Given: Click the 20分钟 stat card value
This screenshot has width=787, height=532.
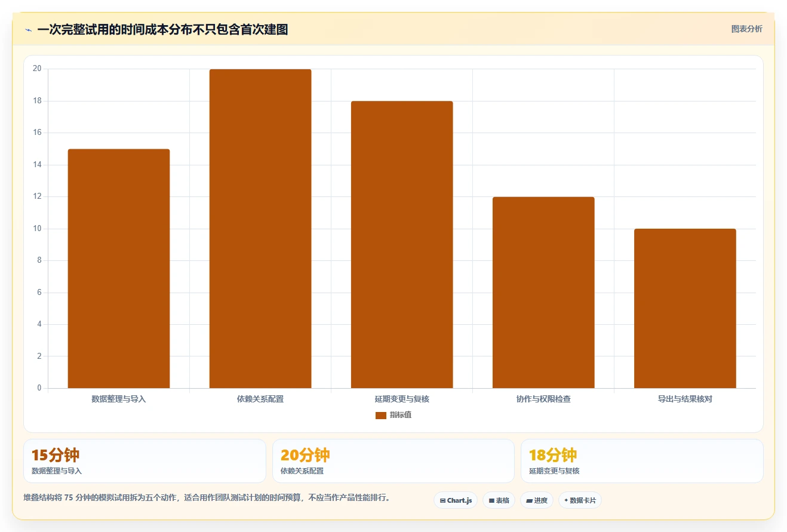Looking at the screenshot, I should pos(305,455).
